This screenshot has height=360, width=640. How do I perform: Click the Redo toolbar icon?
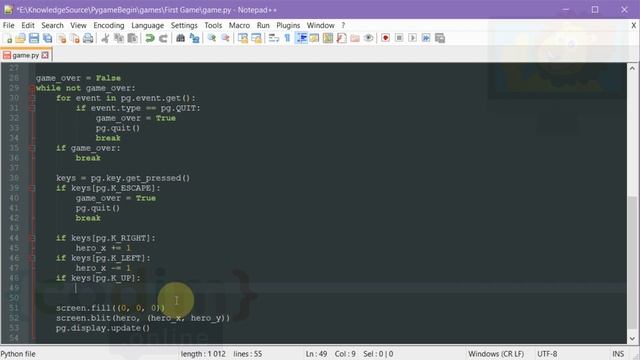click(163, 38)
